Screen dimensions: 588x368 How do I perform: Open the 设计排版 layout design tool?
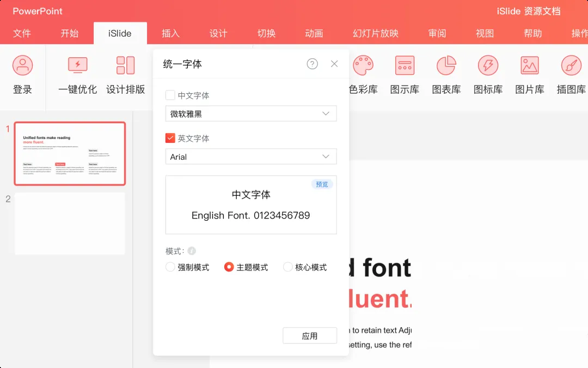pyautogui.click(x=126, y=75)
